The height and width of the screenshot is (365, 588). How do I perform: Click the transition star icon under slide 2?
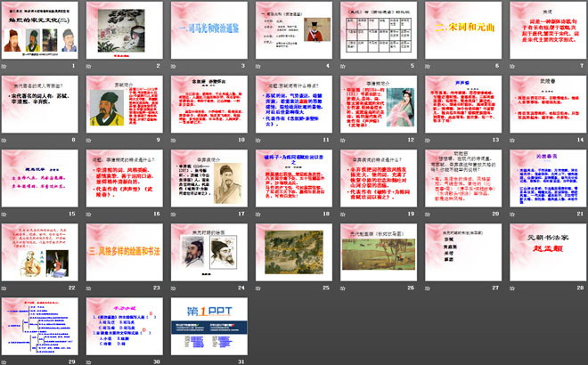click(89, 67)
